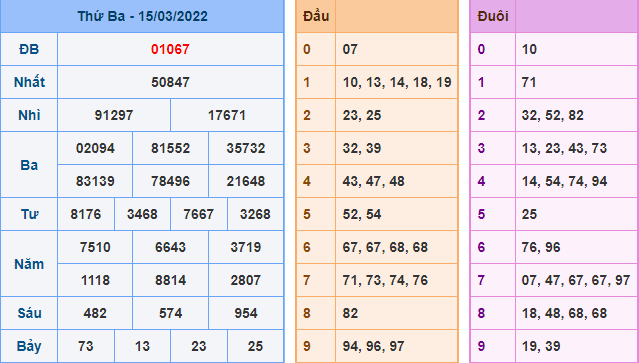639x363 pixels.
Task: Click Đầu row 8 value 82
Action: [x=350, y=313]
